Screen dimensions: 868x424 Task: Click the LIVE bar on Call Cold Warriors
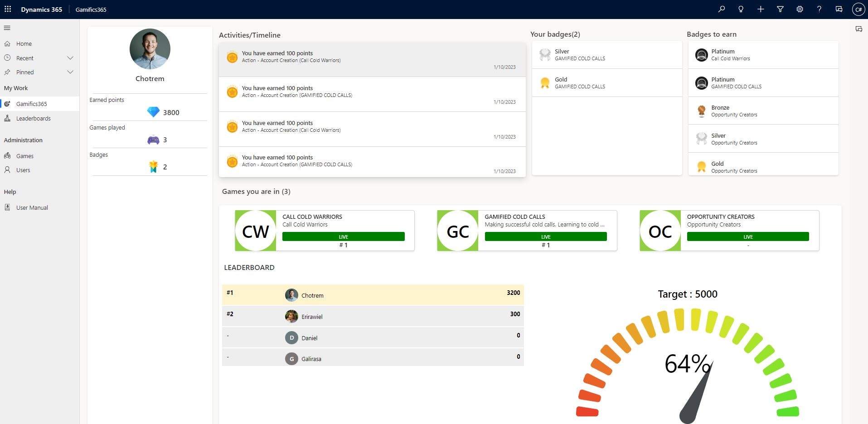point(344,236)
